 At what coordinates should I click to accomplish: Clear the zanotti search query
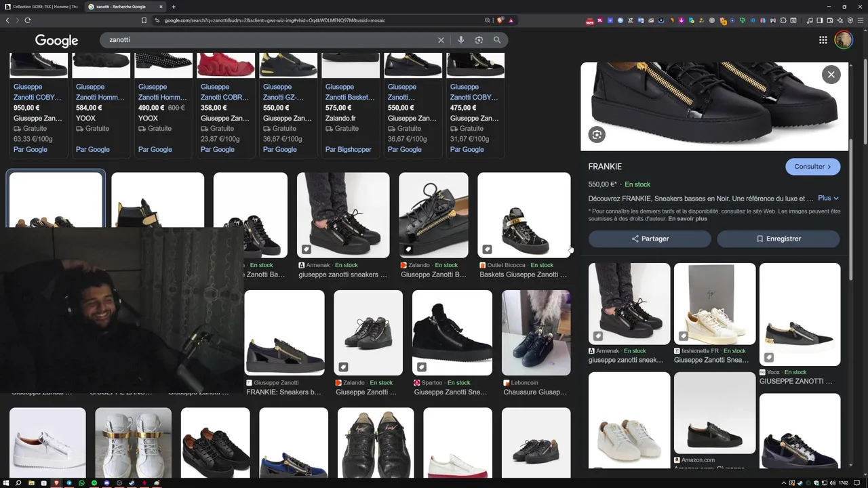441,40
